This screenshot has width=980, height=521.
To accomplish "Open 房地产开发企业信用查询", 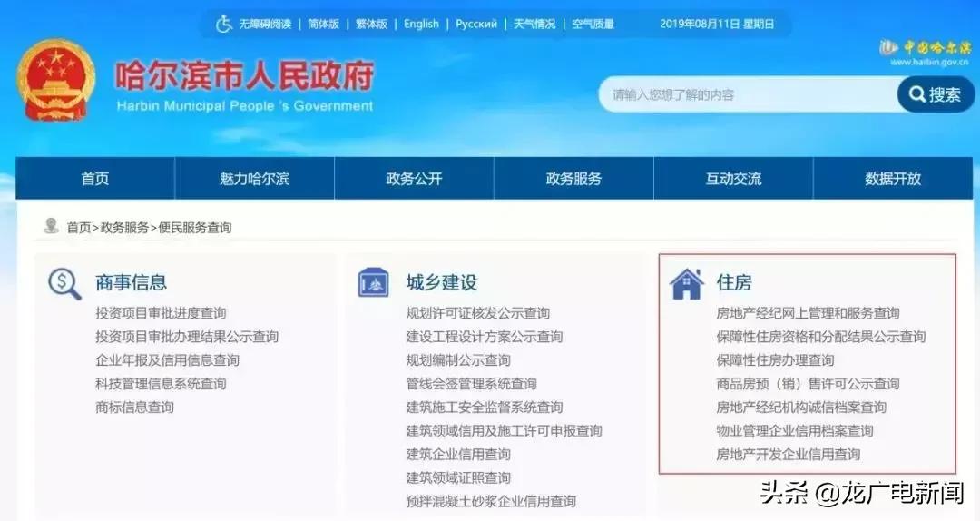I will 789,454.
